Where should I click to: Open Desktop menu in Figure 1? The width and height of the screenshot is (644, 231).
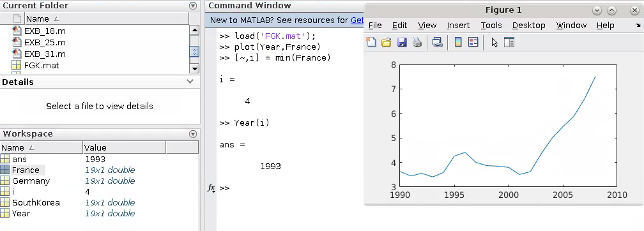(x=528, y=26)
